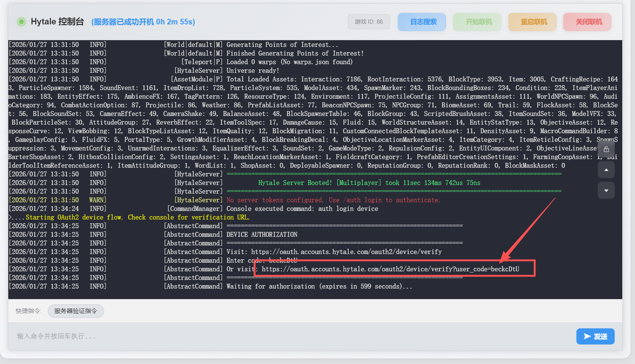Click the 游戏 ID: 86 badge
Screen dimensions: 635x364
click(369, 22)
